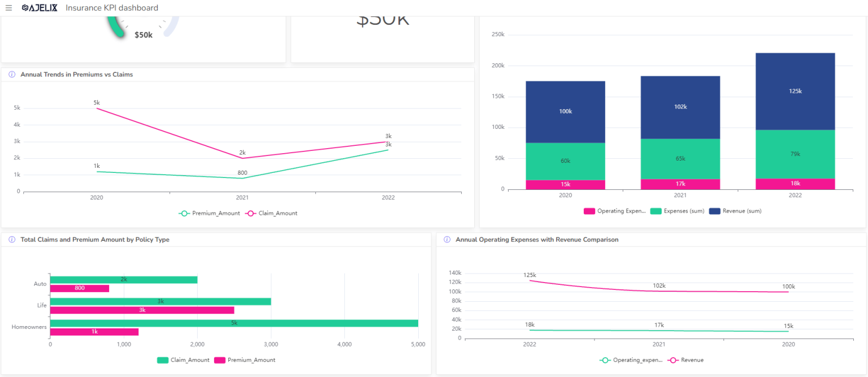Click the 5k Homeowners claim bar
868x377 pixels.
[234, 323]
